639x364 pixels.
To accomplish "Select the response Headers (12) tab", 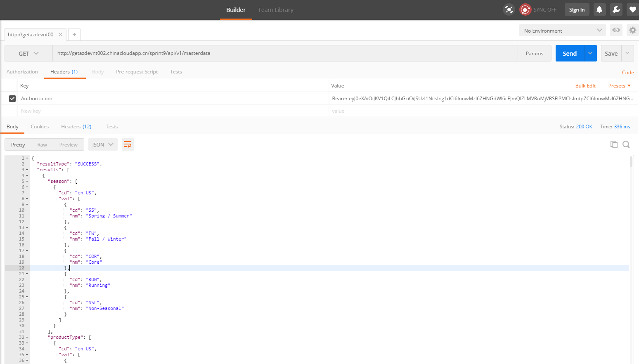I will point(76,127).
